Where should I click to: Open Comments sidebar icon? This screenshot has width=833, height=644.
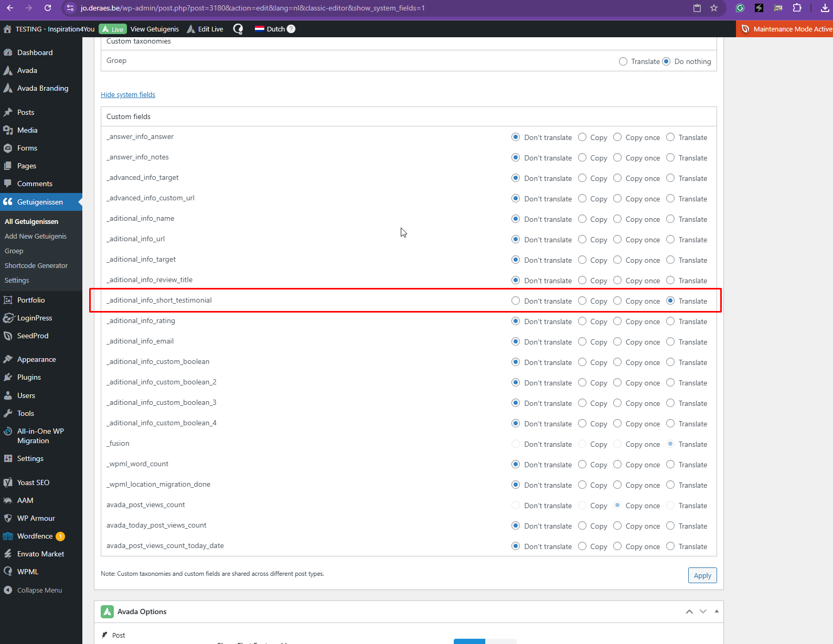(8, 184)
